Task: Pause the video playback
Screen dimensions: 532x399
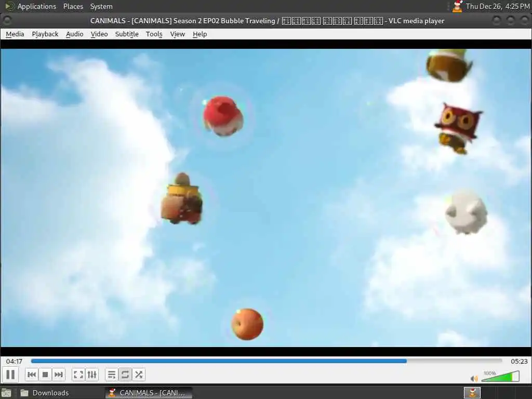Action: [10, 375]
